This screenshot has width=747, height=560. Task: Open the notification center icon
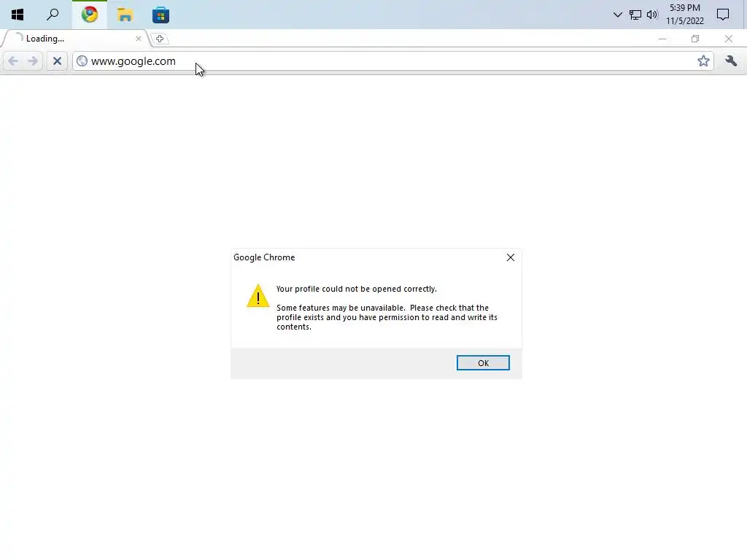(x=723, y=15)
